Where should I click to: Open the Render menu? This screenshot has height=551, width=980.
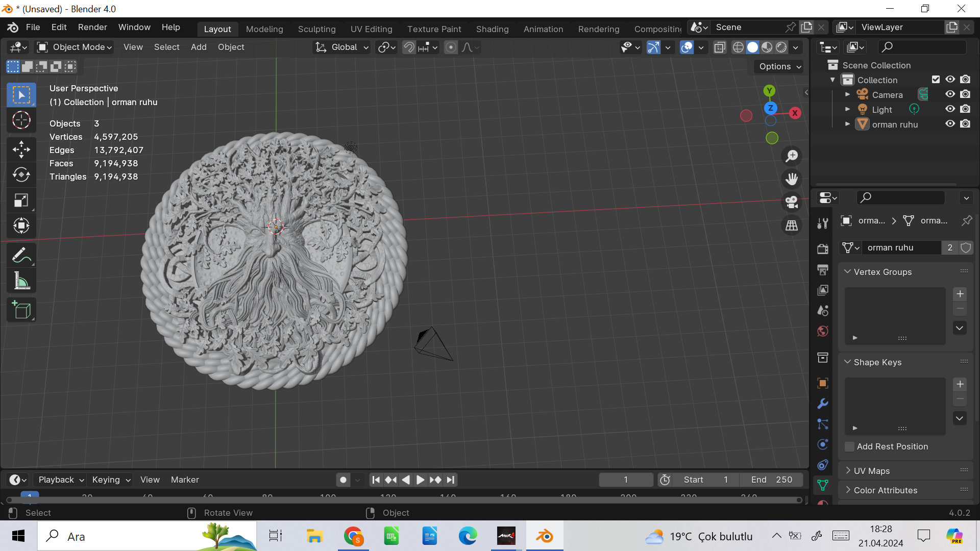click(92, 27)
